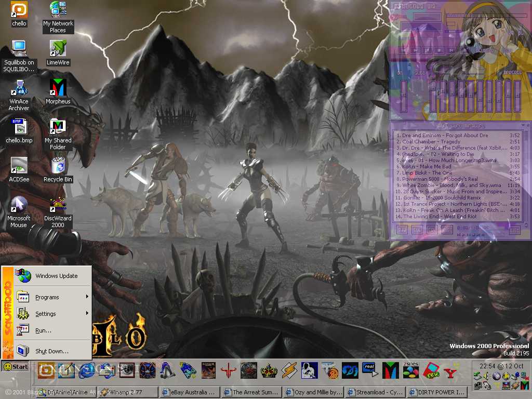
Task: Open Squilibob on SQUILIBO computer icon
Action: pos(19,56)
